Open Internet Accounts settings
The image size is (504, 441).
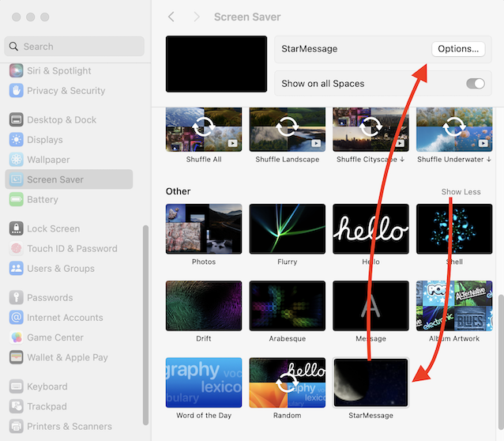pyautogui.click(x=65, y=318)
